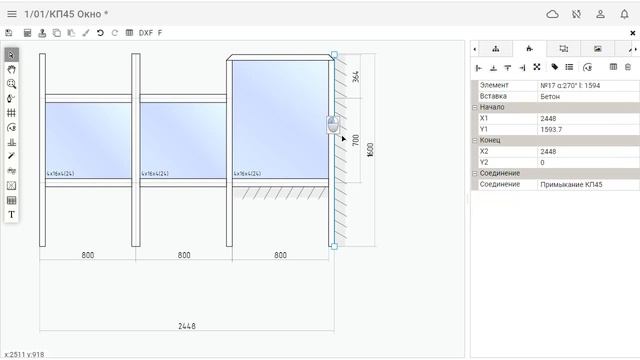Select the icon below the line tool
Image resolution: width=640 pixels, height=360 pixels.
click(11, 171)
